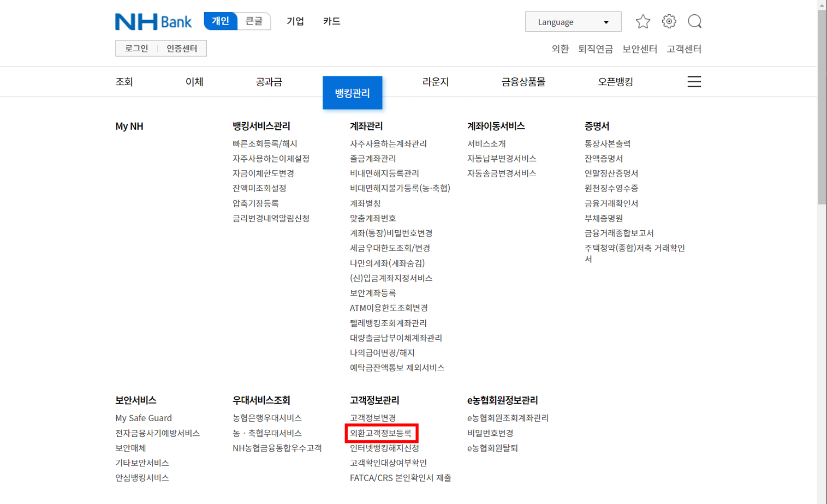Open the Language dropdown
This screenshot has height=504, width=827.
point(573,22)
